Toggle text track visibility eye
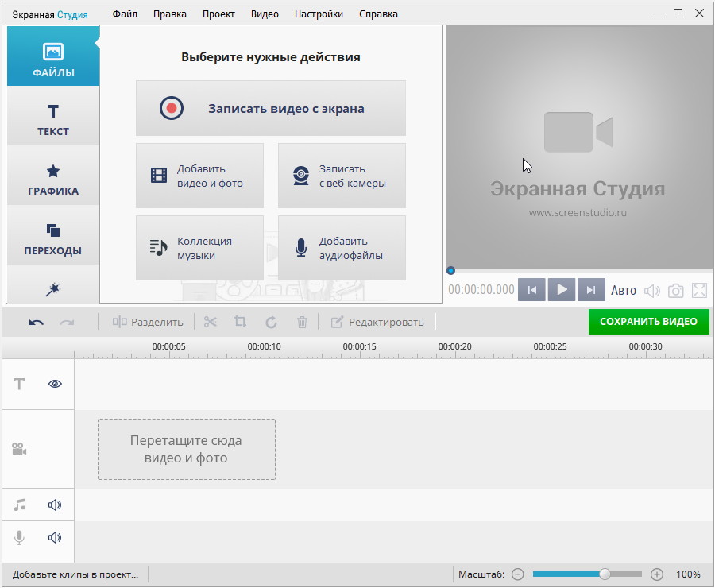 coord(55,384)
